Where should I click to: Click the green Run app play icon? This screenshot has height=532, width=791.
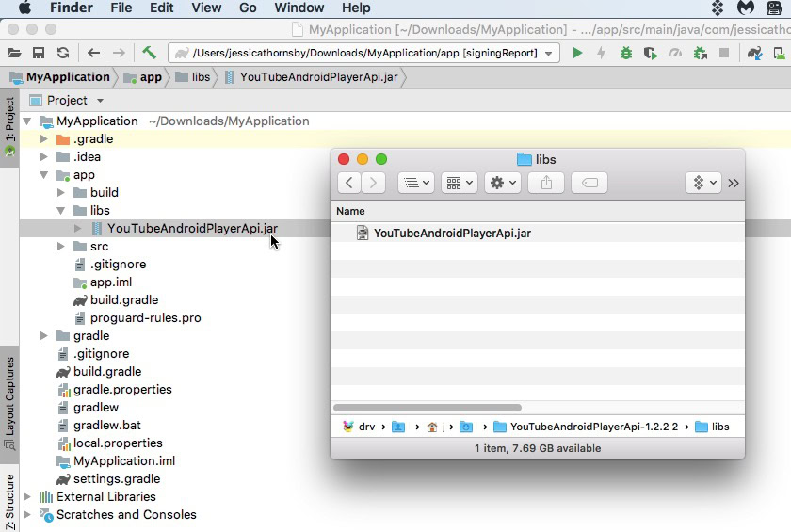click(x=578, y=54)
